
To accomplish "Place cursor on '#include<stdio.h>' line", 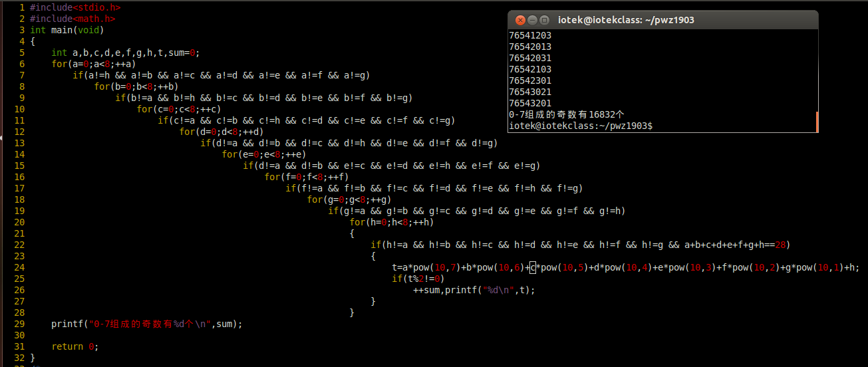I will point(75,7).
